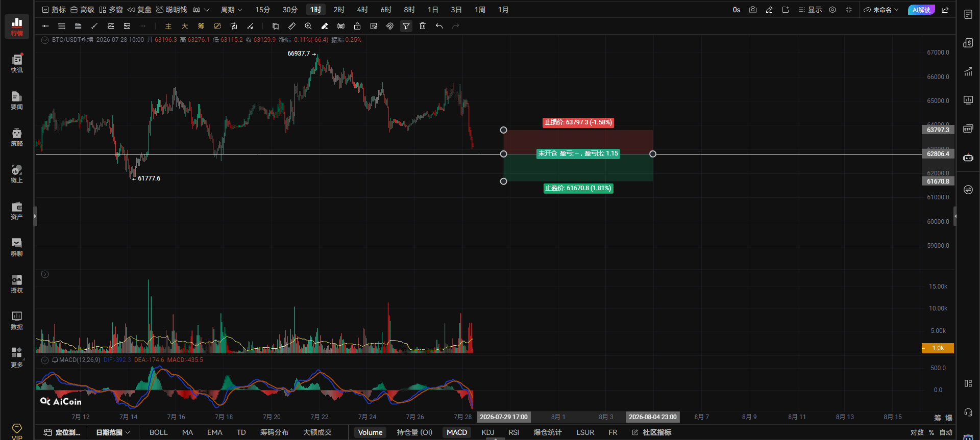Open the 数据 data sidebar icon
Viewport: 980px width, 440px height.
17,320
